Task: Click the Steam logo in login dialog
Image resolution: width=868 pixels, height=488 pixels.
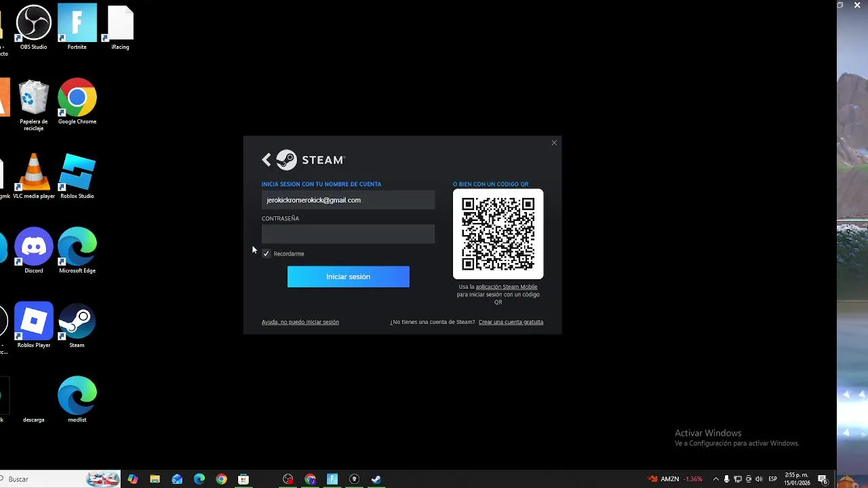Action: pyautogui.click(x=311, y=160)
